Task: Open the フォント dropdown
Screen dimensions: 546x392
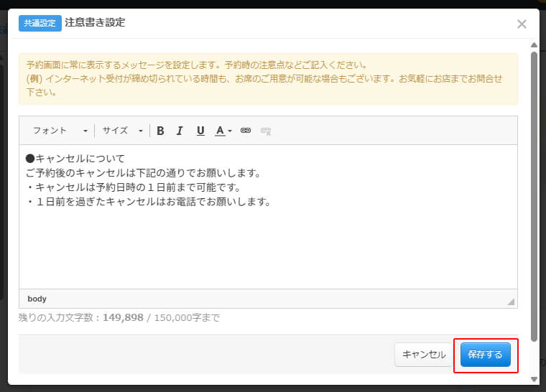Action: point(60,131)
